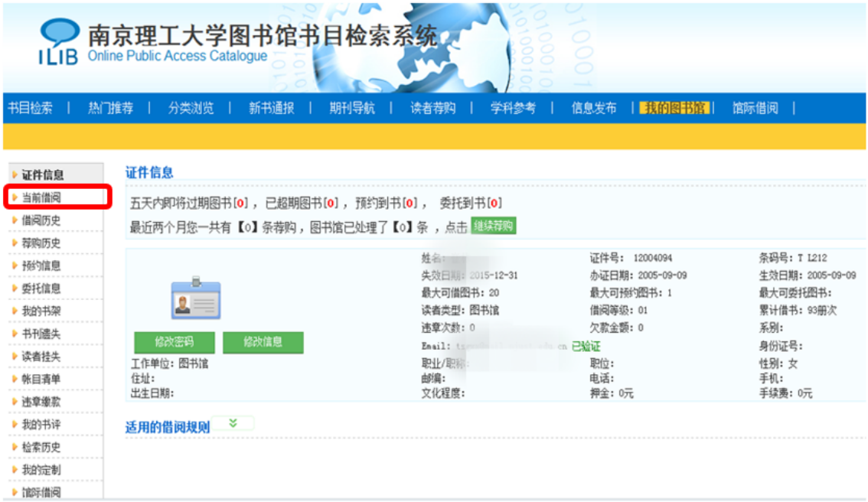The image size is (868, 502).
Task: Open 读者挂失 in the sidebar
Action: tap(41, 357)
